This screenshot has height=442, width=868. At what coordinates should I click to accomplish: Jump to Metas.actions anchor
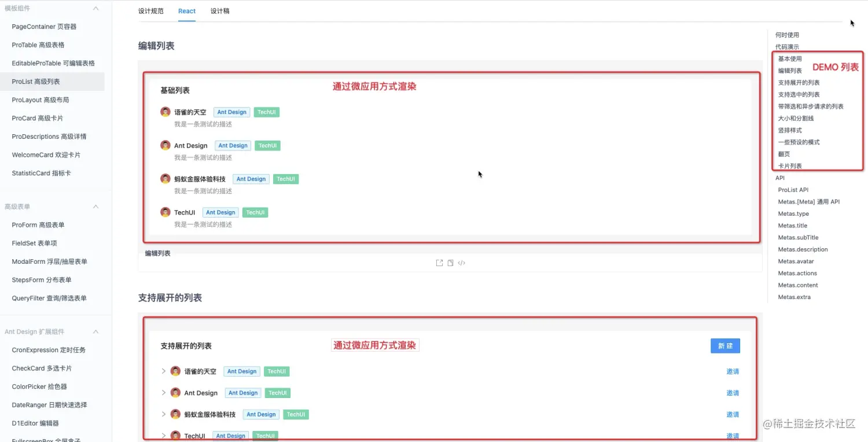[x=797, y=273]
